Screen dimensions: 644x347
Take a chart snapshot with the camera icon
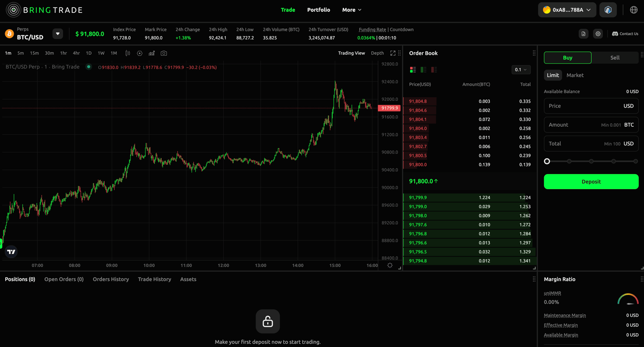164,53
